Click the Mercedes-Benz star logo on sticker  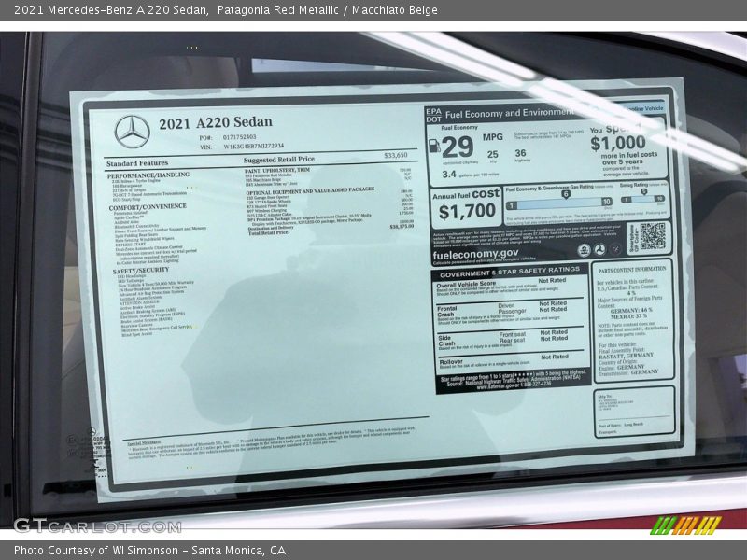pos(133,132)
